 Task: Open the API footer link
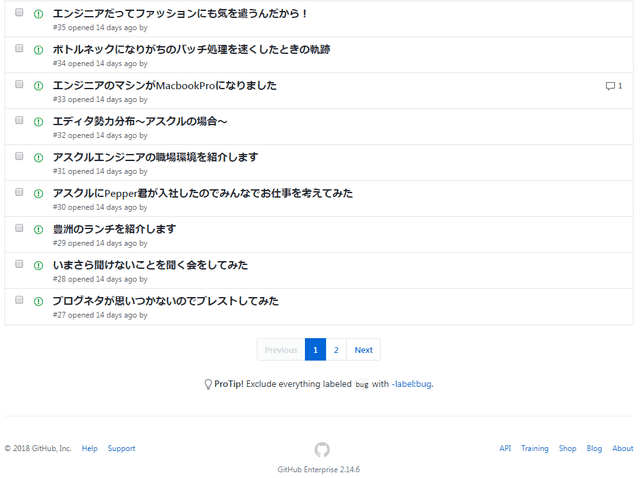coord(505,449)
